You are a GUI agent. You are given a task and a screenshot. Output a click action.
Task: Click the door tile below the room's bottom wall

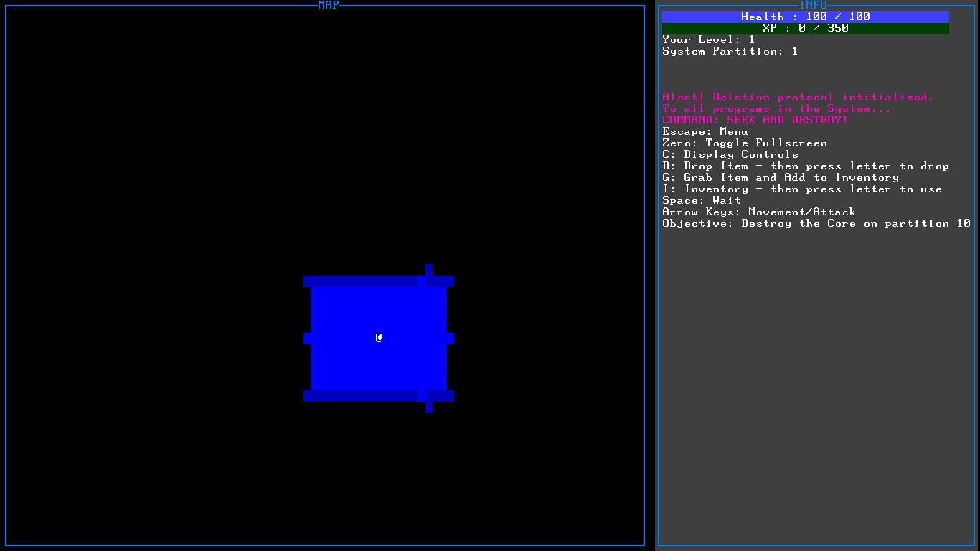[x=429, y=408]
